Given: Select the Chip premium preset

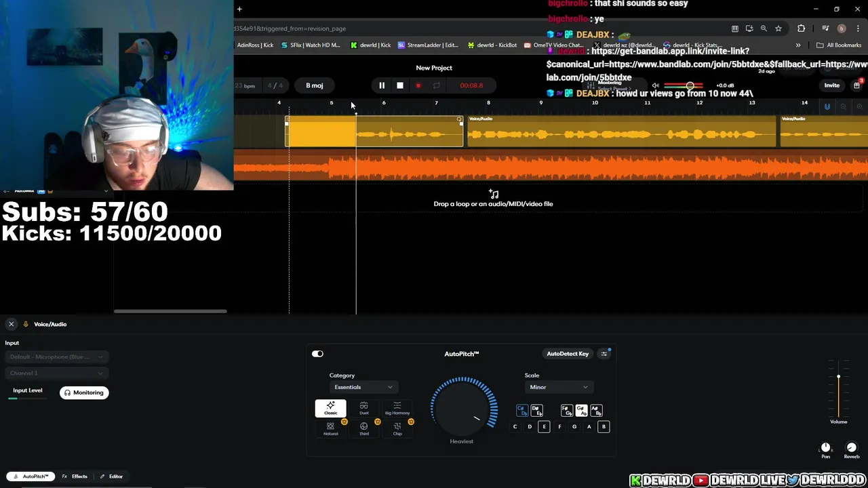Looking at the screenshot, I should pyautogui.click(x=397, y=428).
